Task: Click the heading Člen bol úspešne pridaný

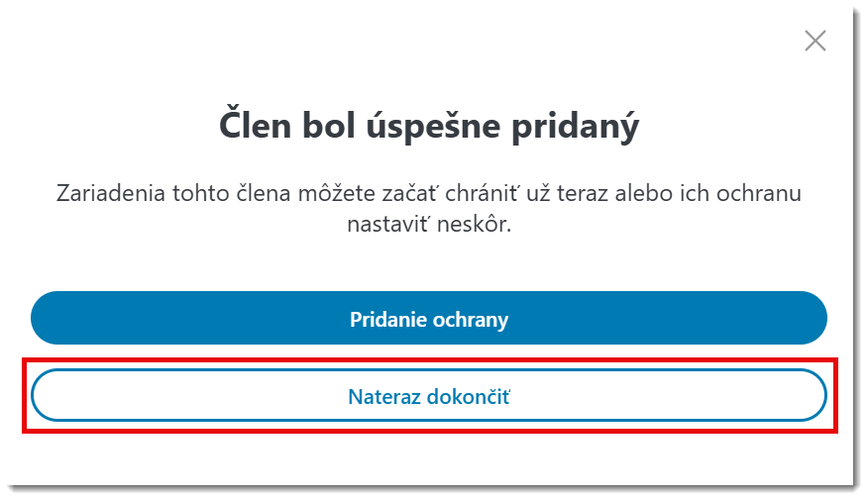Action: click(x=428, y=127)
